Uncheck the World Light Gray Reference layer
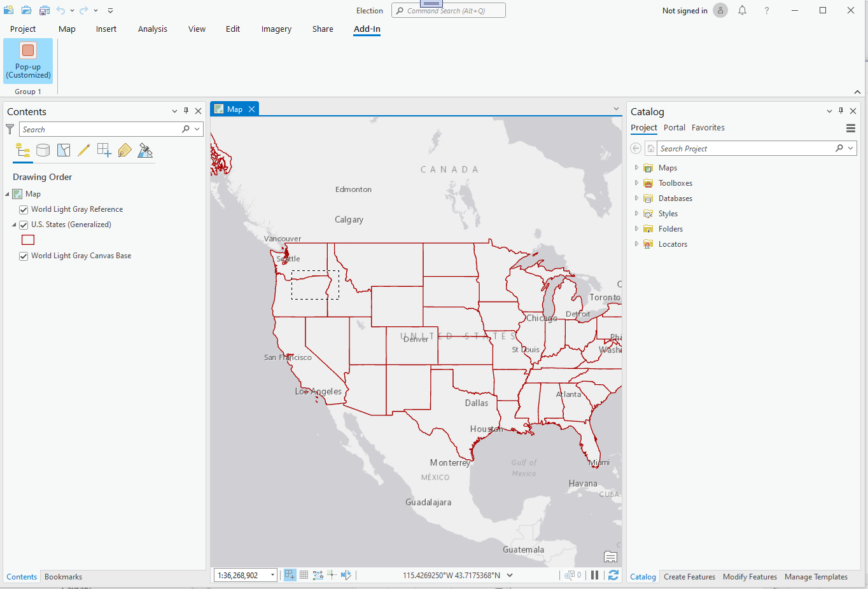 [x=24, y=209]
